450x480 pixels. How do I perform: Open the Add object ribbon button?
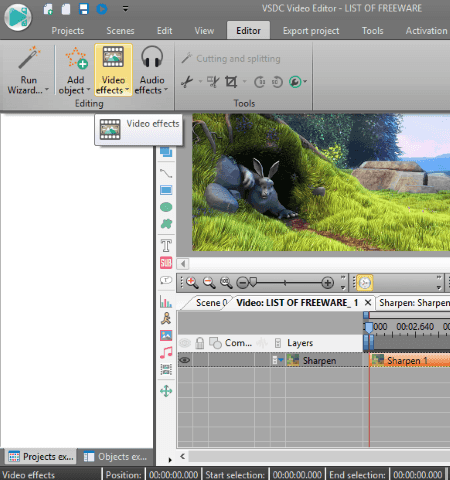(x=75, y=70)
